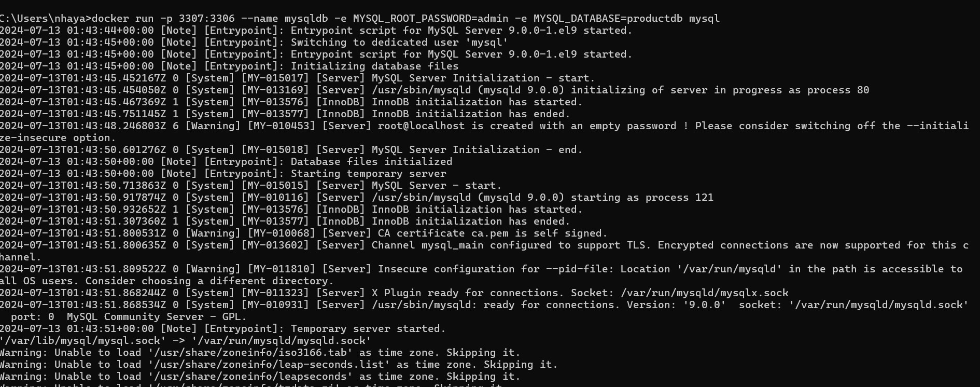980x387 pixels.
Task: Click the 'MySQL Community Server - GPL' text
Action: [x=157, y=316]
